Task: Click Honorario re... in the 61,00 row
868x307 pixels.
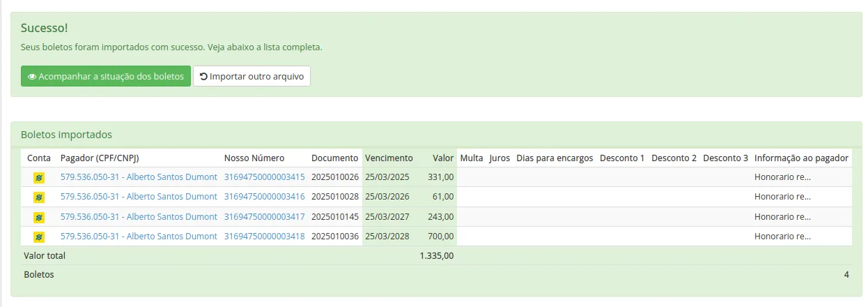Action: pos(782,197)
